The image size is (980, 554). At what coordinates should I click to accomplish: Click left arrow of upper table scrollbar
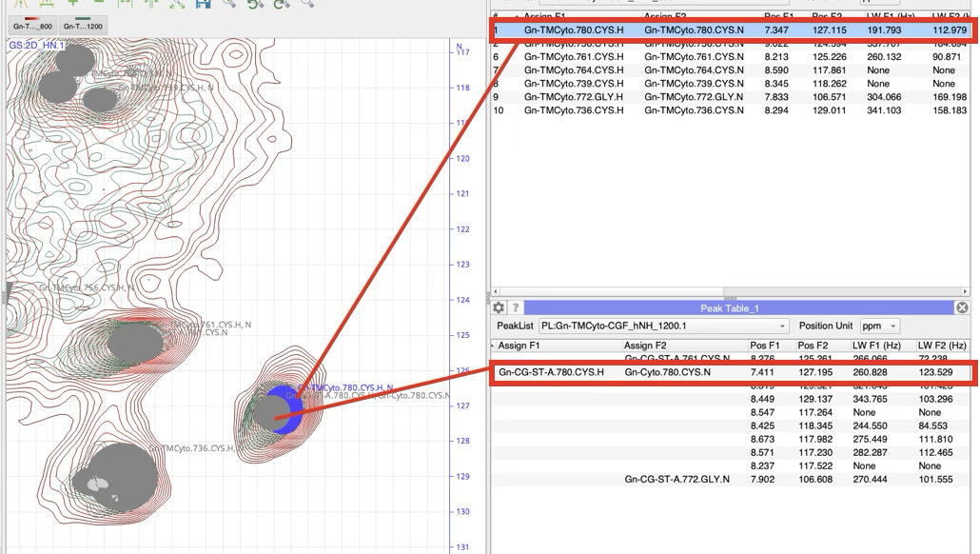point(496,291)
